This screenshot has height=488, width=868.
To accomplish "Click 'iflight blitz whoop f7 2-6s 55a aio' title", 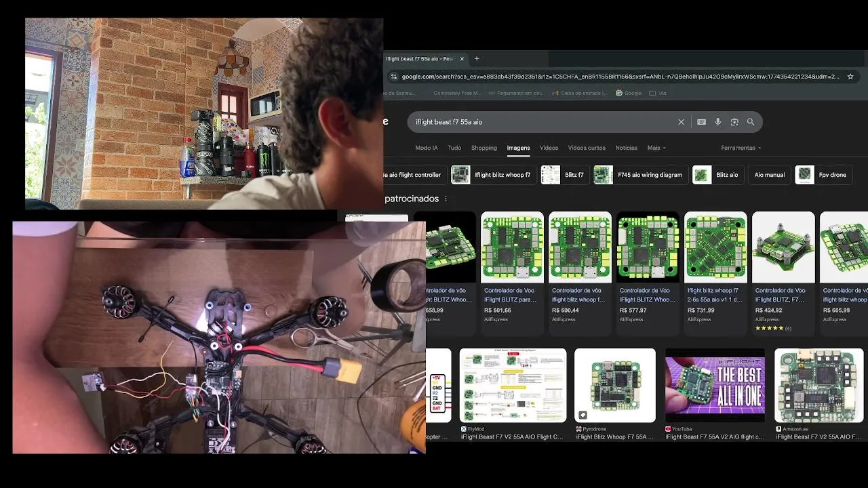I will coord(715,295).
